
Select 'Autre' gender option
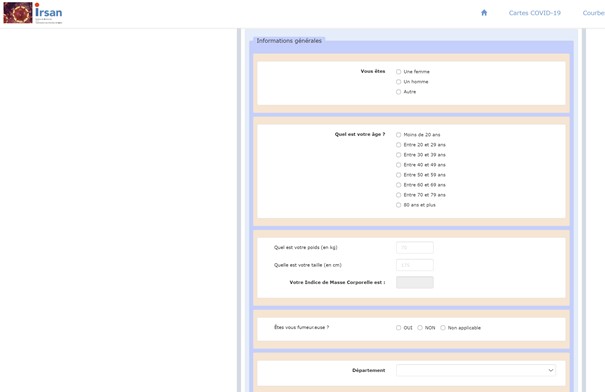[399, 92]
